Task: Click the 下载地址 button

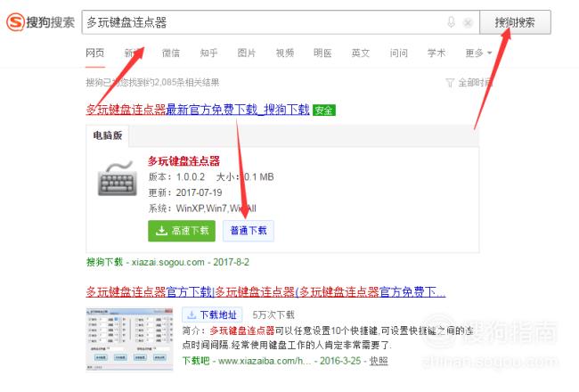Action: coord(212,314)
